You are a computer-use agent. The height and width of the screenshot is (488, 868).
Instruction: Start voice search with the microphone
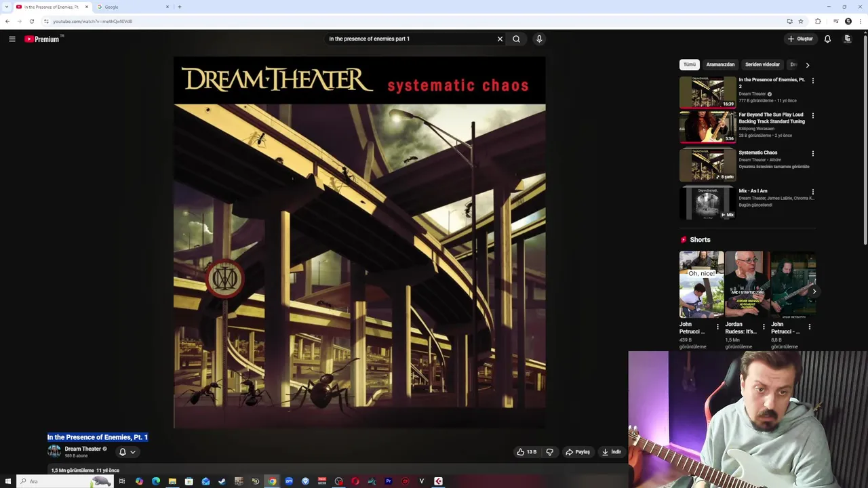[539, 39]
